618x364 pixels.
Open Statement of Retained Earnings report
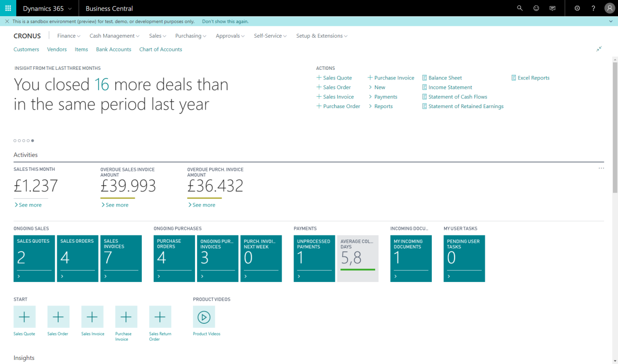pyautogui.click(x=463, y=106)
